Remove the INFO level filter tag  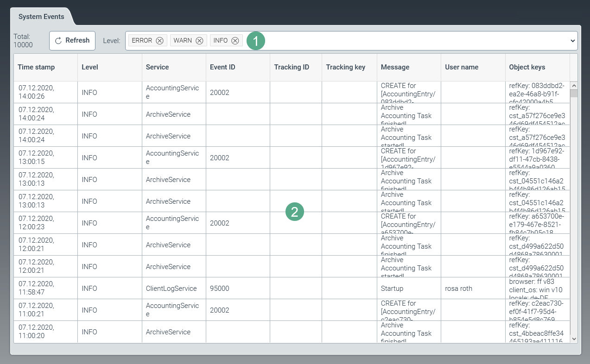pos(235,41)
